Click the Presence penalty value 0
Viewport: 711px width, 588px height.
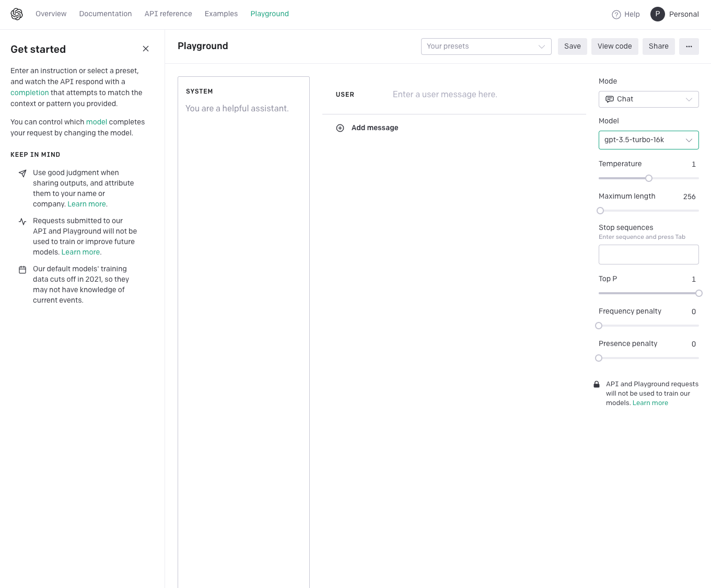[x=694, y=344]
